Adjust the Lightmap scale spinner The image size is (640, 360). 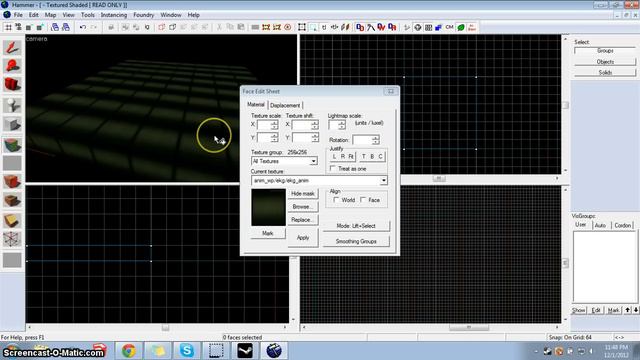click(x=342, y=125)
